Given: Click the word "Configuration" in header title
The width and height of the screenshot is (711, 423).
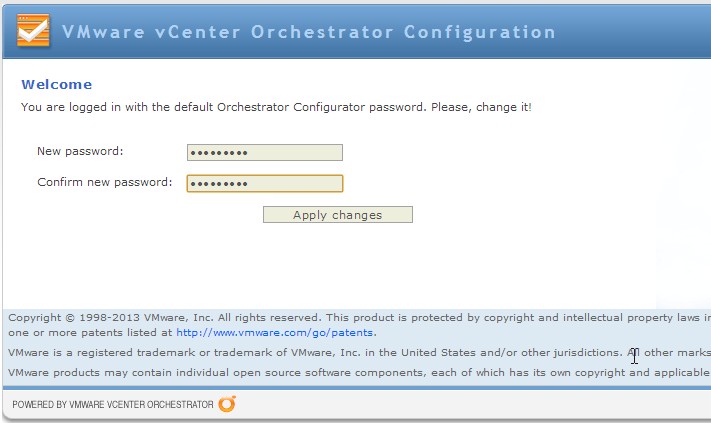Looking at the screenshot, I should point(480,32).
